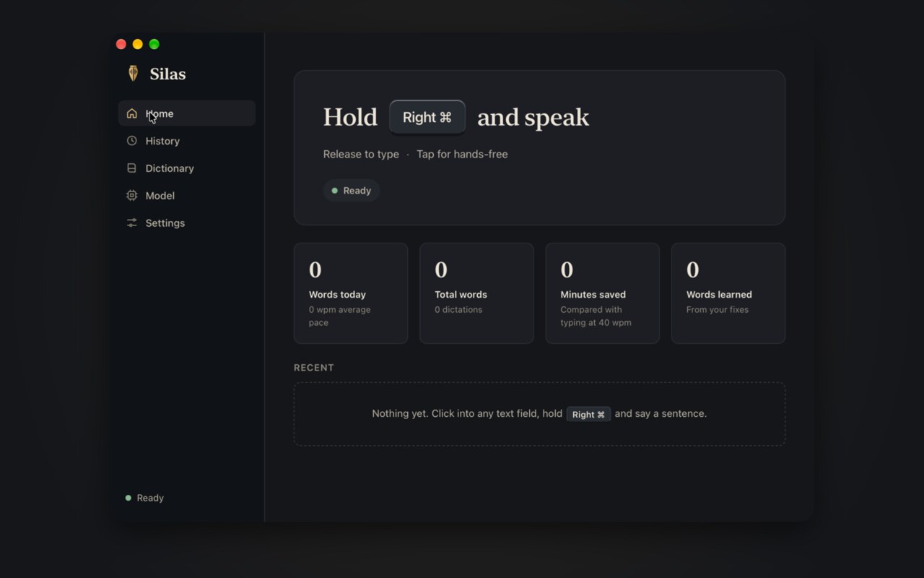Click the "Tap for hands-free" hint
Screen dimensions: 924x578
click(x=462, y=154)
